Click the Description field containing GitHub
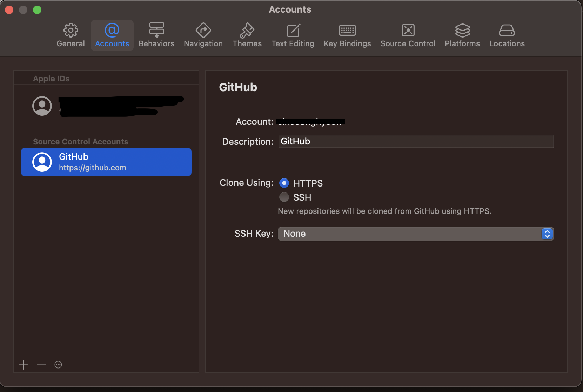583x392 pixels. 416,141
